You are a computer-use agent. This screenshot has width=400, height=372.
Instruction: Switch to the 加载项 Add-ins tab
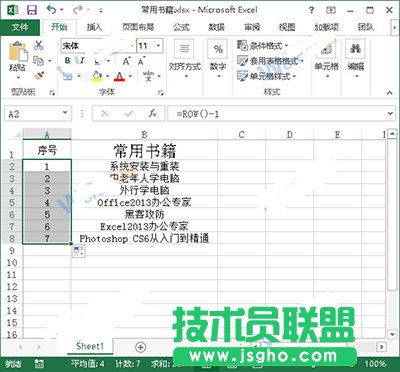pyautogui.click(x=326, y=27)
